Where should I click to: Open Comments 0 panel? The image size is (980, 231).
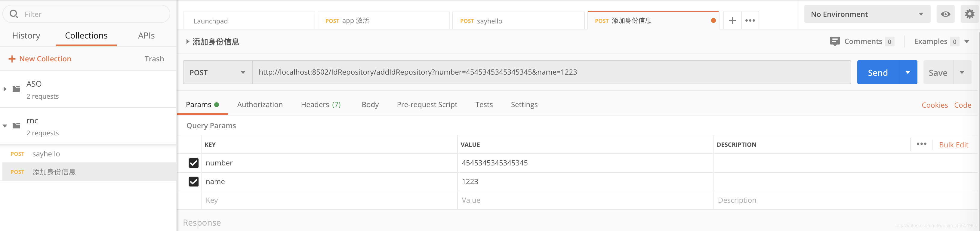tap(862, 42)
